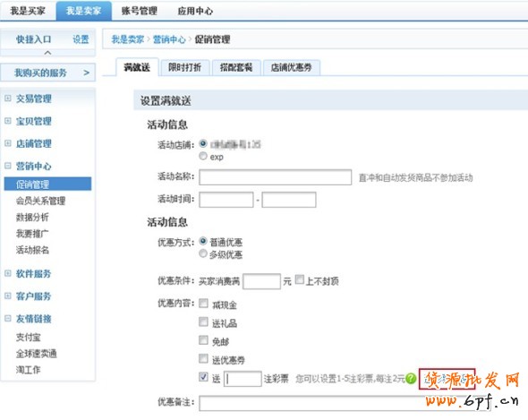Focus the 优惠备注 input field
This screenshot has width=528, height=420.
344,403
